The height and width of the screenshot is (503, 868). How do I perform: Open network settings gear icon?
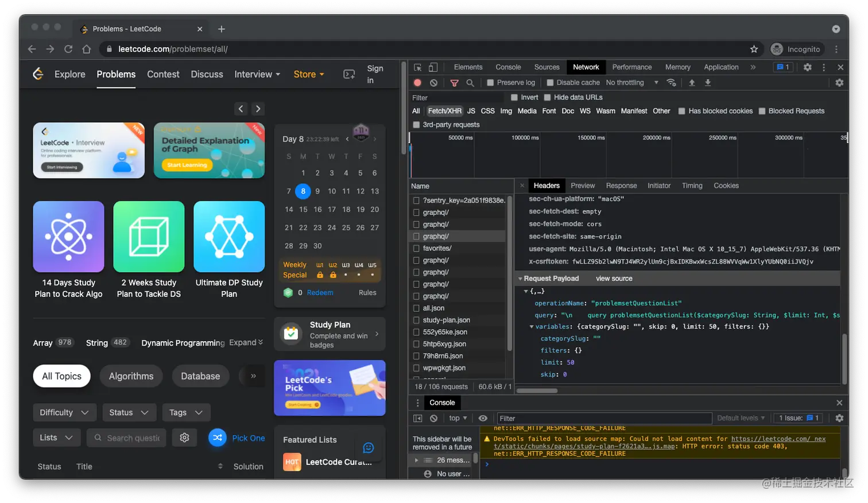point(839,83)
